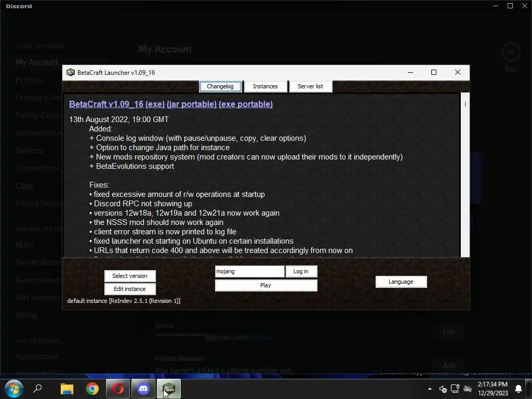Click the '+ BetaEvolutions support' changelog line

pyautogui.click(x=131, y=166)
